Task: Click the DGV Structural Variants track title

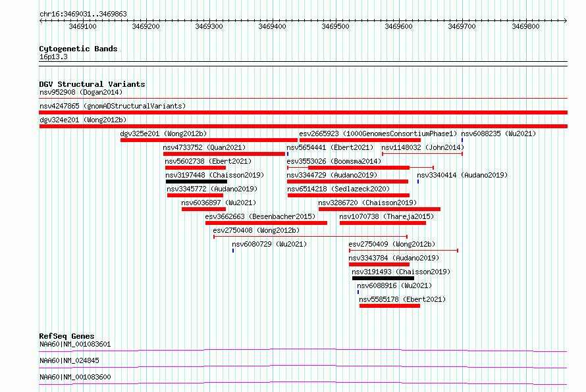Action: (x=92, y=84)
